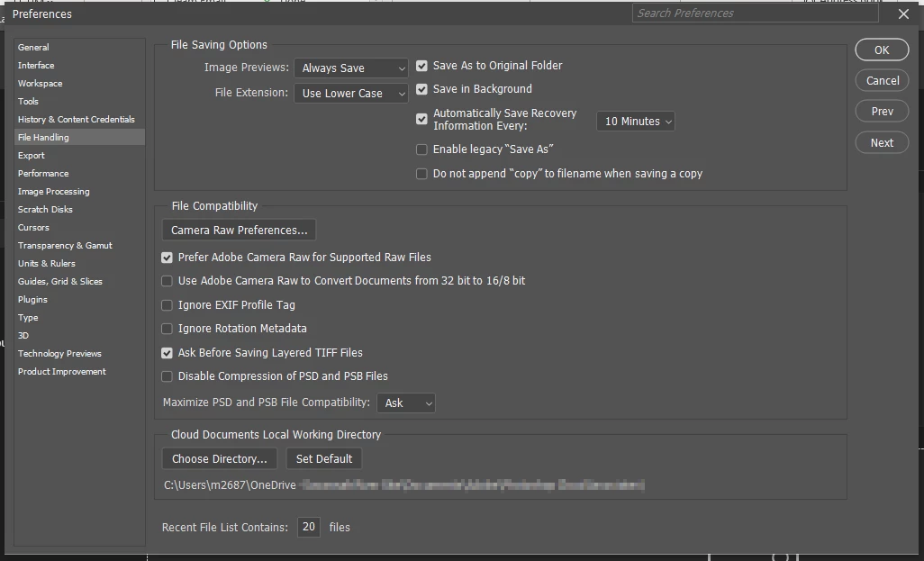Select Image Processing category
This screenshot has height=561, width=924.
click(x=79, y=192)
